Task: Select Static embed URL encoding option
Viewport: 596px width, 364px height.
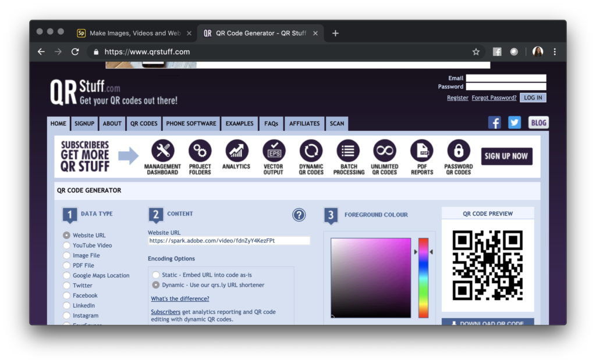Action: pyautogui.click(x=155, y=274)
